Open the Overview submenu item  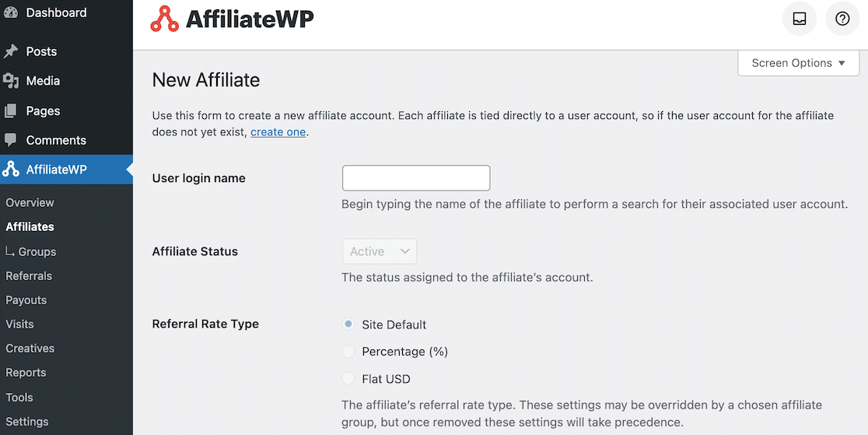pyautogui.click(x=30, y=203)
